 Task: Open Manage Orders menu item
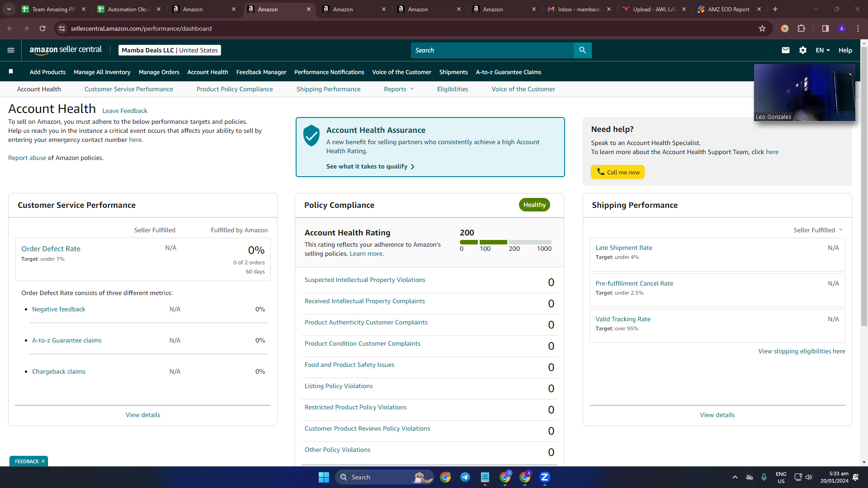pyautogui.click(x=159, y=72)
